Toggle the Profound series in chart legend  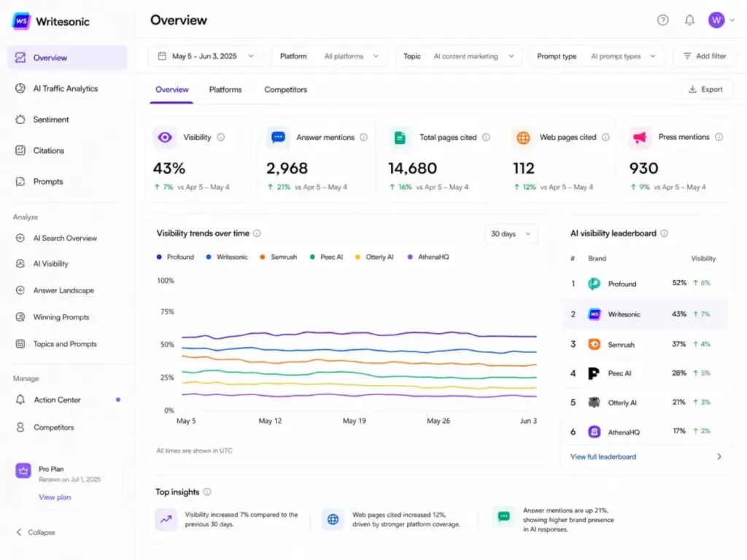(x=175, y=257)
